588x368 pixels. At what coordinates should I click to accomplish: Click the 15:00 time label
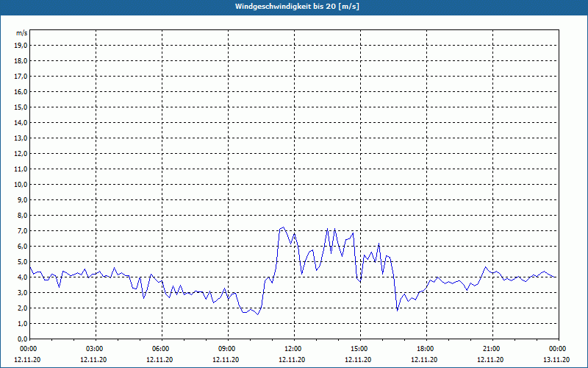[360, 348]
